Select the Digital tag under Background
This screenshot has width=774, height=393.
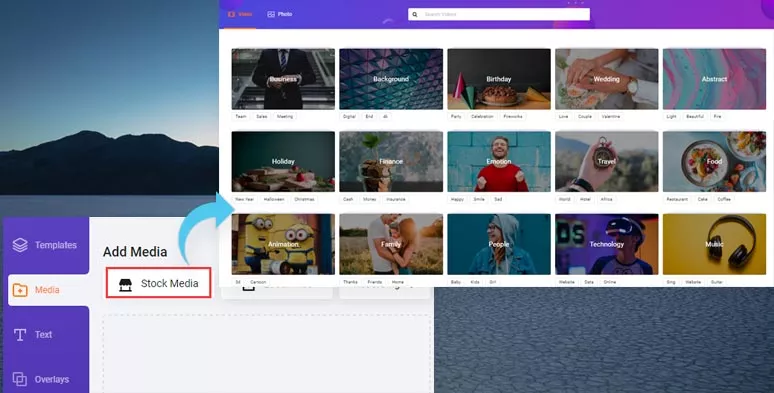pyautogui.click(x=349, y=117)
